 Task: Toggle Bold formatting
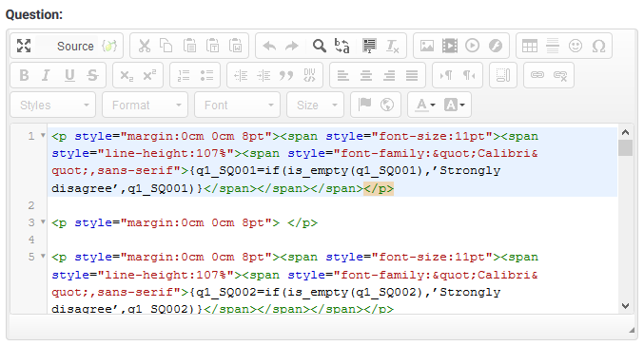24,75
